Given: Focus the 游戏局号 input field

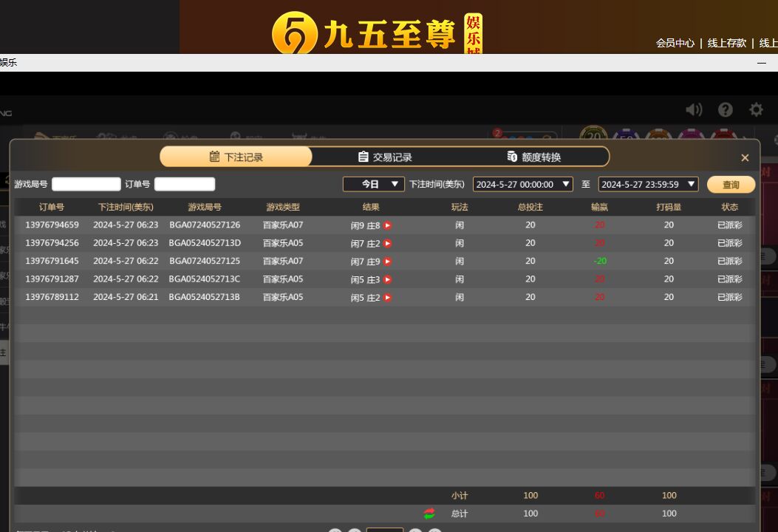Looking at the screenshot, I should pos(86,184).
